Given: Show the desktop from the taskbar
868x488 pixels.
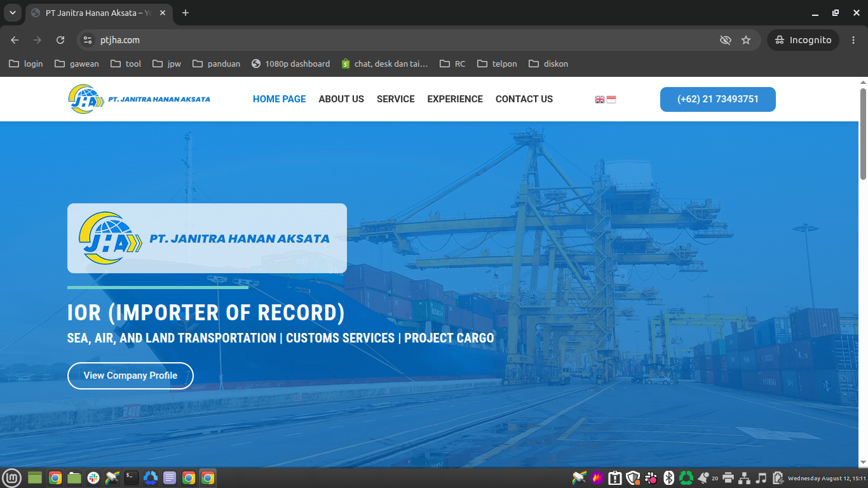Looking at the screenshot, I should click(x=34, y=478).
